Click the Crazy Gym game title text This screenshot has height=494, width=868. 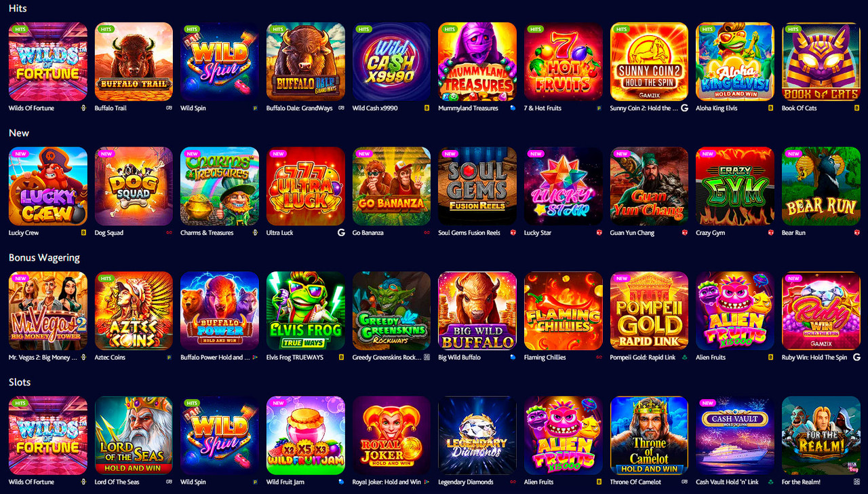click(710, 233)
